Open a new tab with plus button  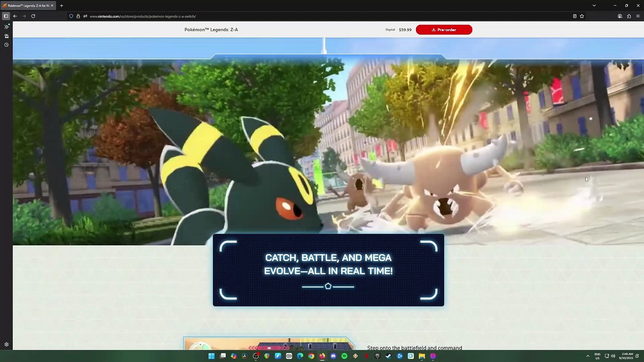click(61, 6)
